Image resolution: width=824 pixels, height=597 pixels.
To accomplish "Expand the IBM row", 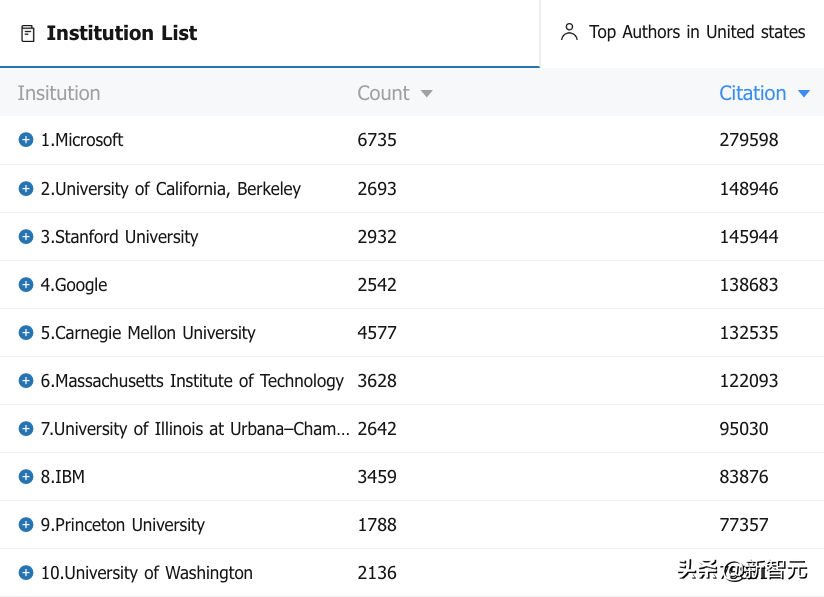I will (x=26, y=476).
